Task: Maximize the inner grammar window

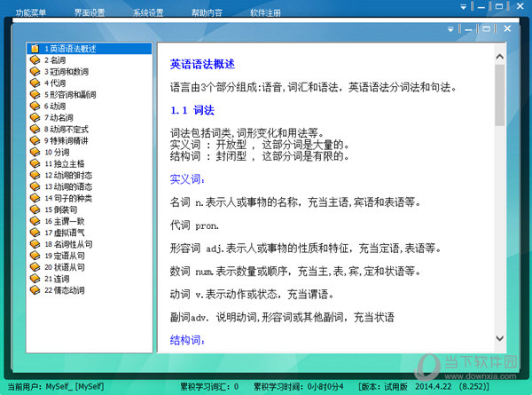Action: coord(486,29)
